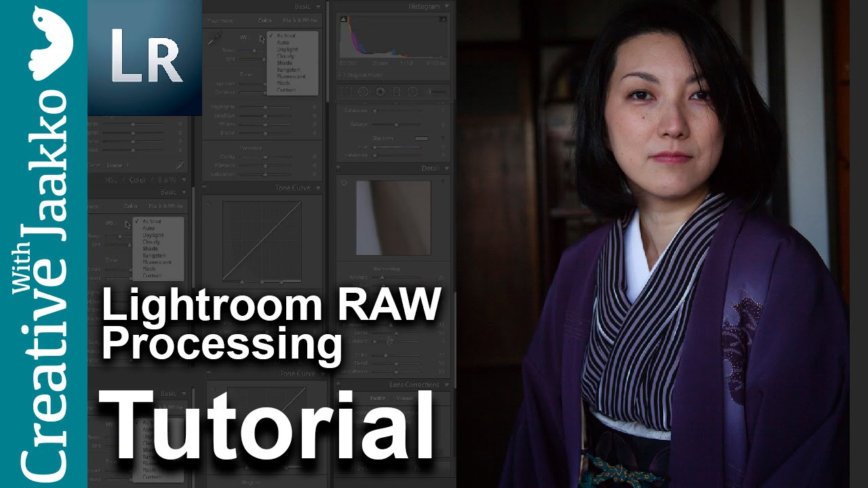Choose Fluorescent in WB list below HSL header
This screenshot has height=488, width=868.
157,262
